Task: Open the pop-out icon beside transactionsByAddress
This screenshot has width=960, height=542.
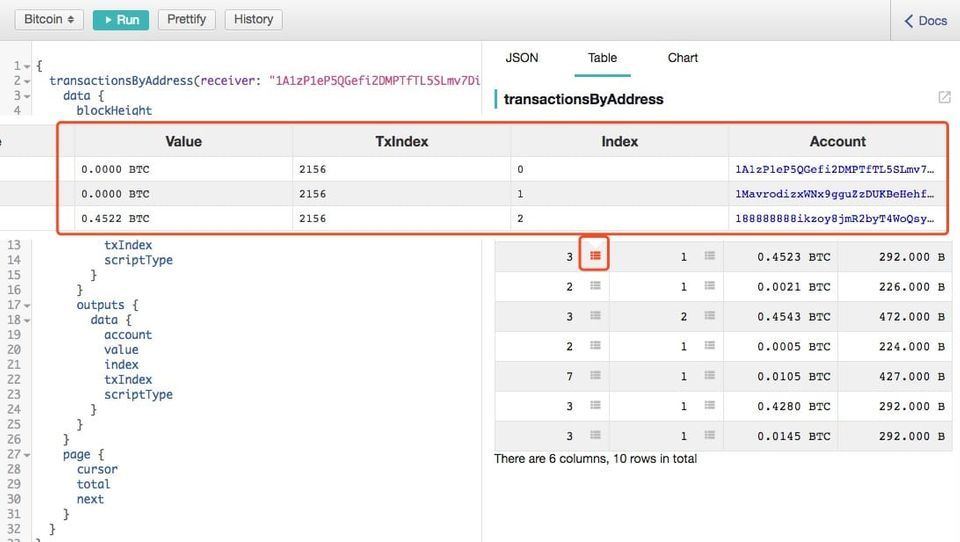Action: click(944, 98)
